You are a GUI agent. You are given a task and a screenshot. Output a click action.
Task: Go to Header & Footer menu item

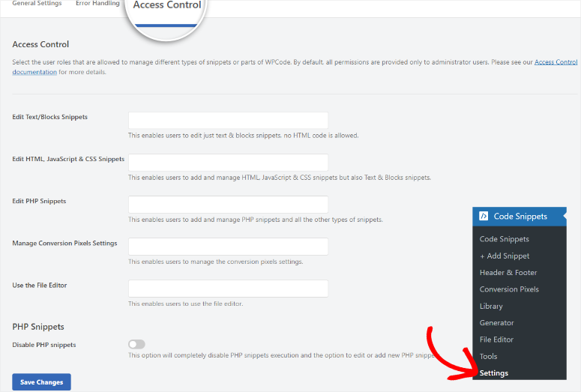tap(508, 272)
